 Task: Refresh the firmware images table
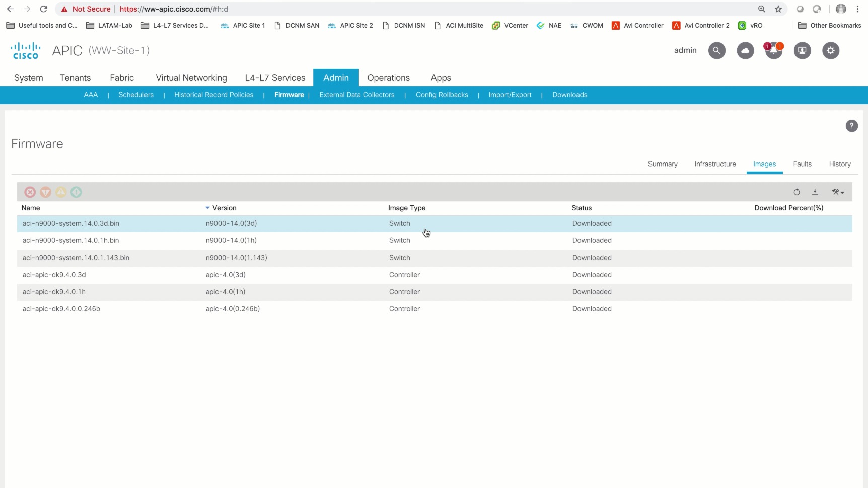point(797,192)
